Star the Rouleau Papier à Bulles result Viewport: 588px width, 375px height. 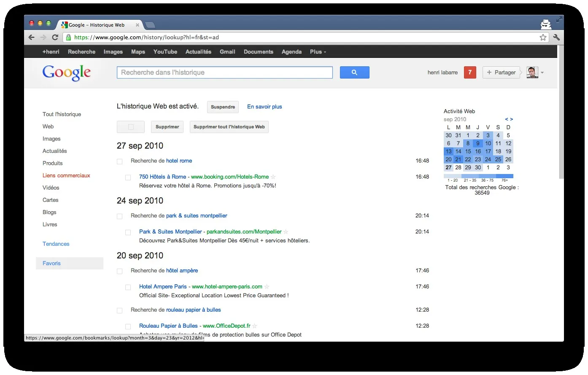pos(255,326)
